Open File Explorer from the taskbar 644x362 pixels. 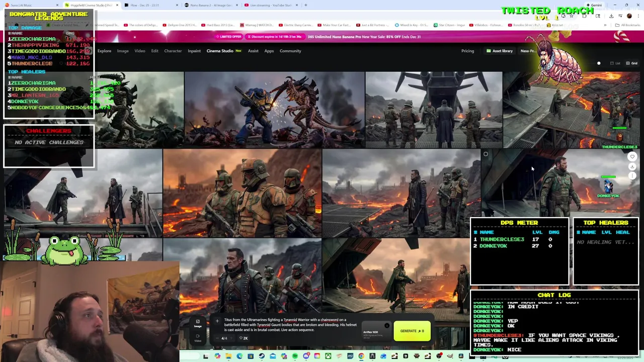228,356
